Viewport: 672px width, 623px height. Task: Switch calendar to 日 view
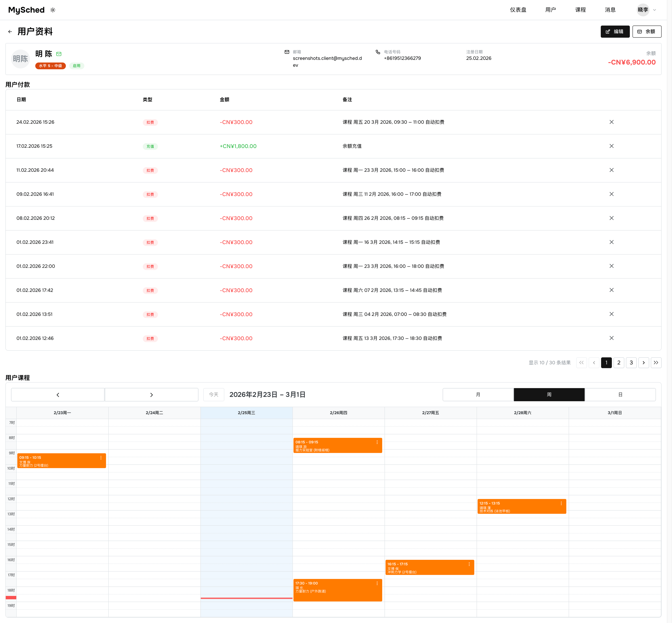click(620, 395)
